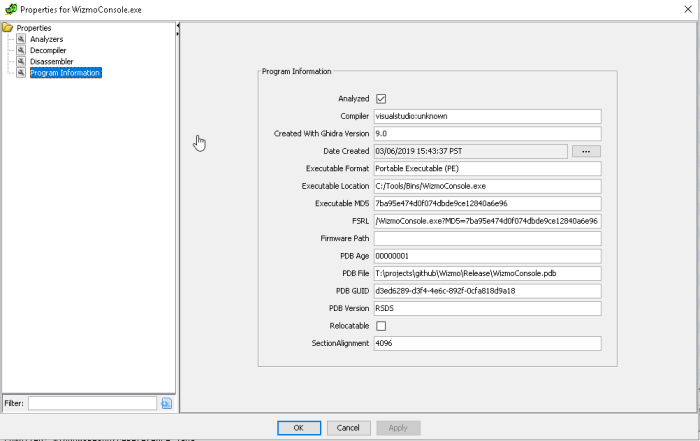The height and width of the screenshot is (441, 700).
Task: Click the Properties folder icon
Action: tap(8, 28)
